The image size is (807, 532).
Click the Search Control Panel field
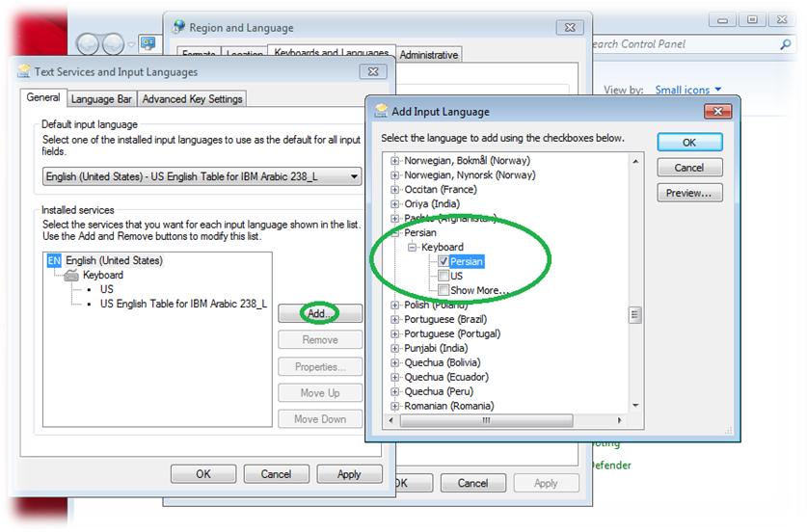(x=685, y=44)
